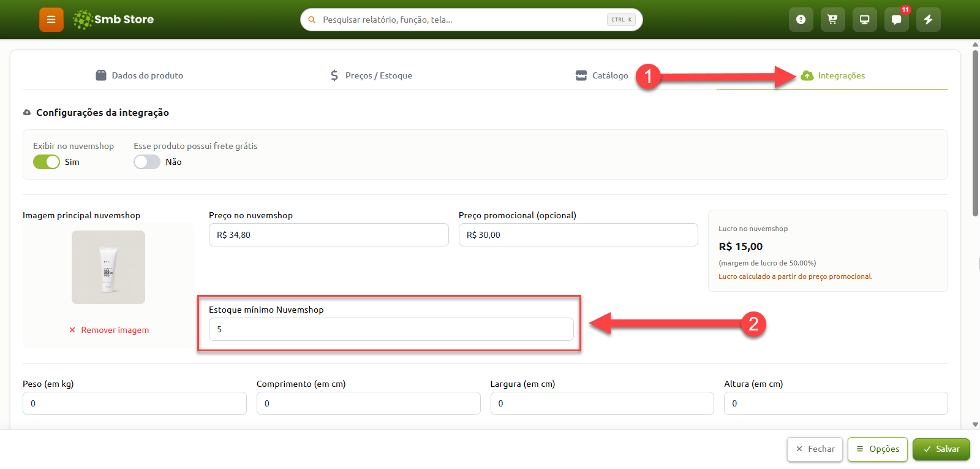Select the Integrações tab

[x=833, y=75]
